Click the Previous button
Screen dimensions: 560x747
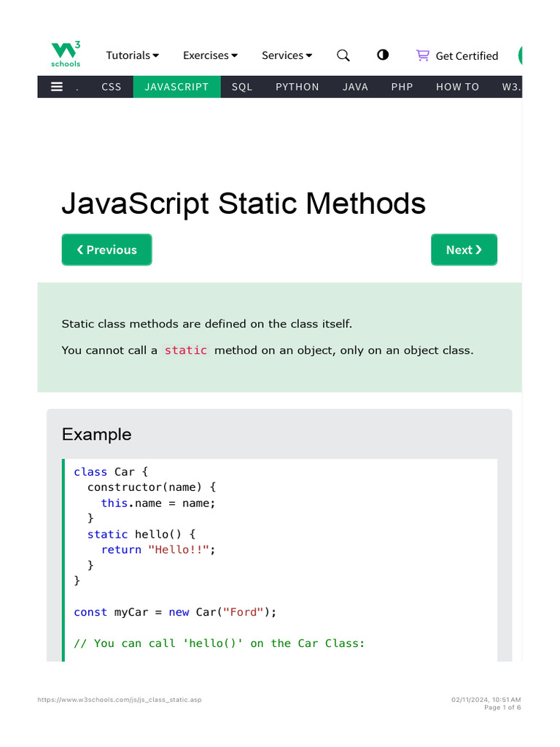[x=107, y=249]
